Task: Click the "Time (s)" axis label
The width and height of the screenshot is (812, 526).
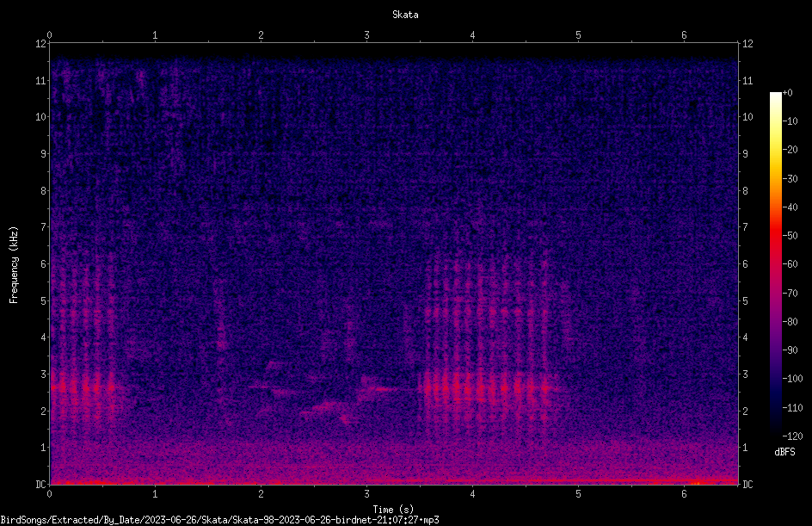Action: 393,510
